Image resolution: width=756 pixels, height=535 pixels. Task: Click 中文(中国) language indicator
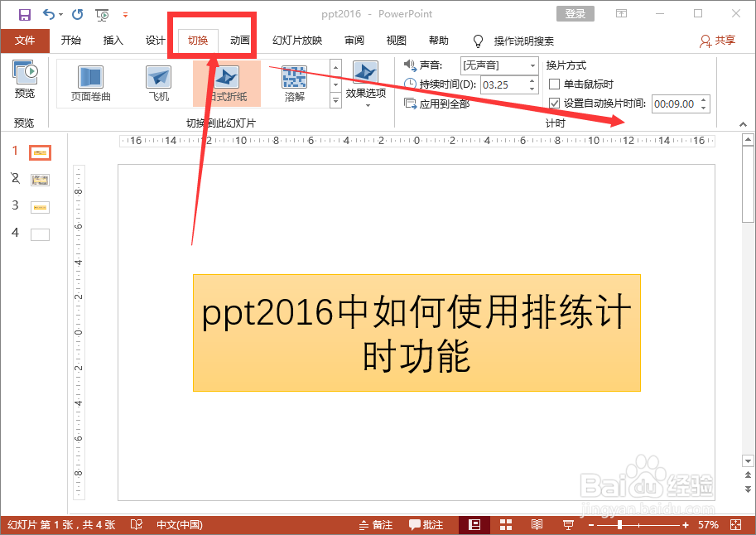tap(180, 524)
